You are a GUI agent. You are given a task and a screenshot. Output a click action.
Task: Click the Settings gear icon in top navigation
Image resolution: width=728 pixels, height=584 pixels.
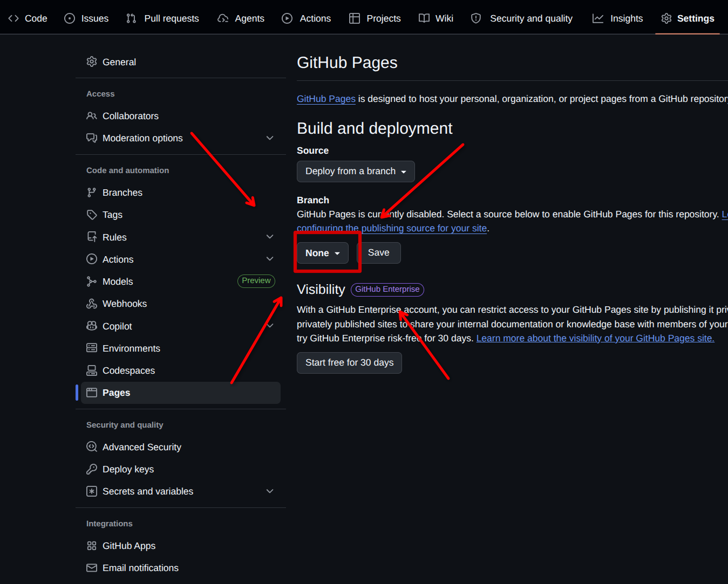tap(666, 18)
